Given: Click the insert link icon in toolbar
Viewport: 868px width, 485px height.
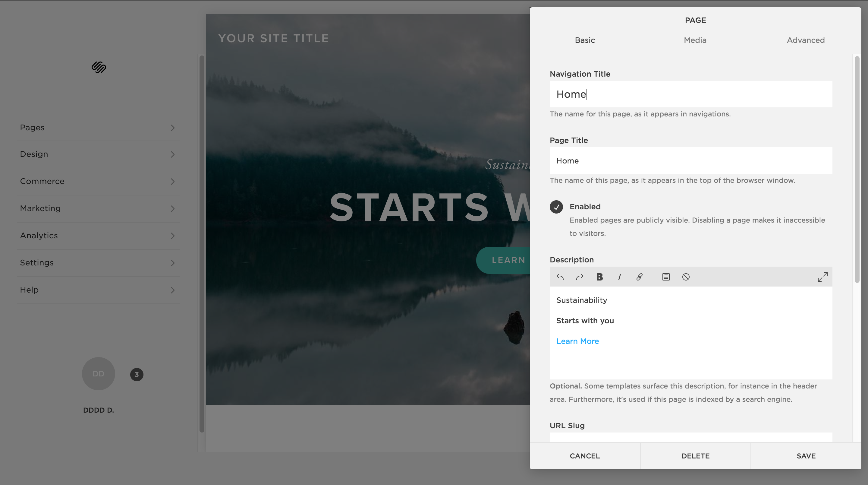Looking at the screenshot, I should pos(640,276).
